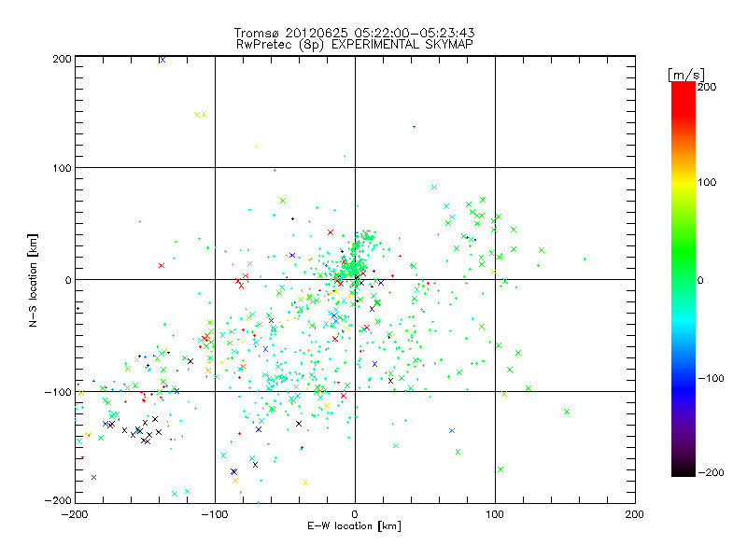The width and height of the screenshot is (747, 560).
Task: Pick the '-200' tick on the E-W axis
Action: coord(76,514)
